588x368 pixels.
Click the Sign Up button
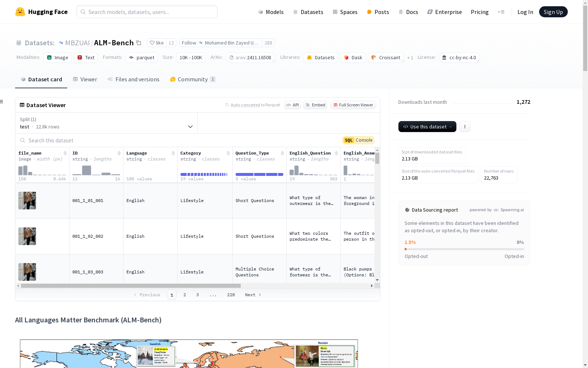coord(553,12)
